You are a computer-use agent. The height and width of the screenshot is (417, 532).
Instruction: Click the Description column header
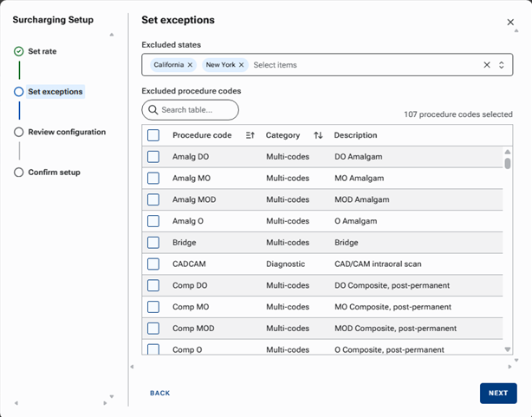(x=355, y=135)
